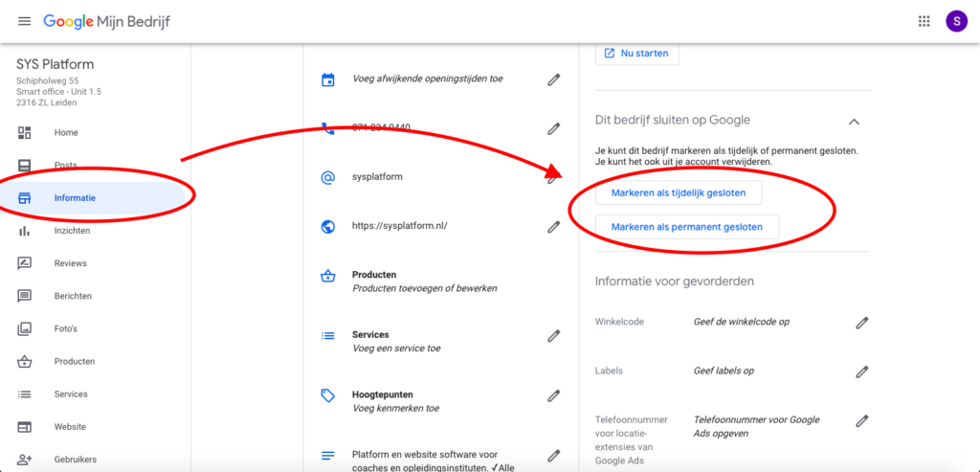The width and height of the screenshot is (980, 472).
Task: Click the Producten basket icon in sidebar
Action: (x=24, y=361)
